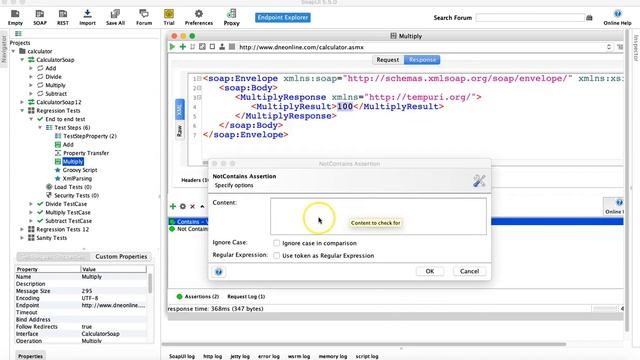Open the Navigator side panel tab
Image resolution: width=640 pixels, height=360 pixels.
pos(4,48)
